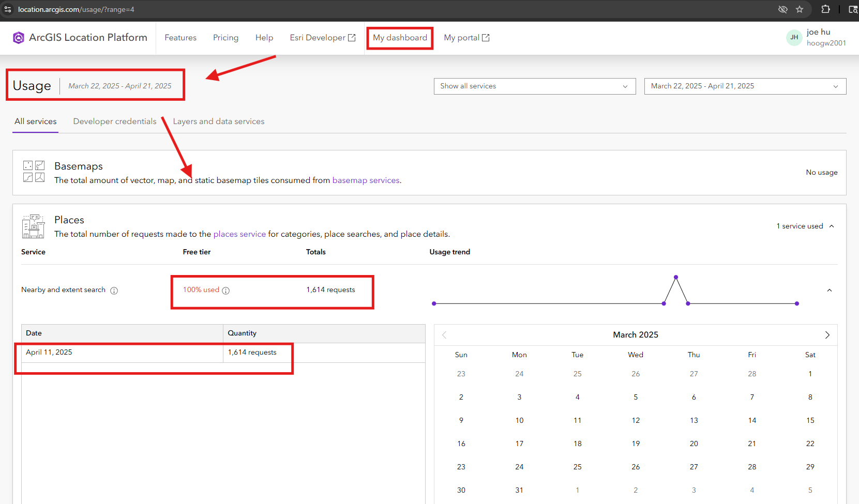Click the Date column header
Image resolution: width=859 pixels, height=504 pixels.
click(x=122, y=333)
